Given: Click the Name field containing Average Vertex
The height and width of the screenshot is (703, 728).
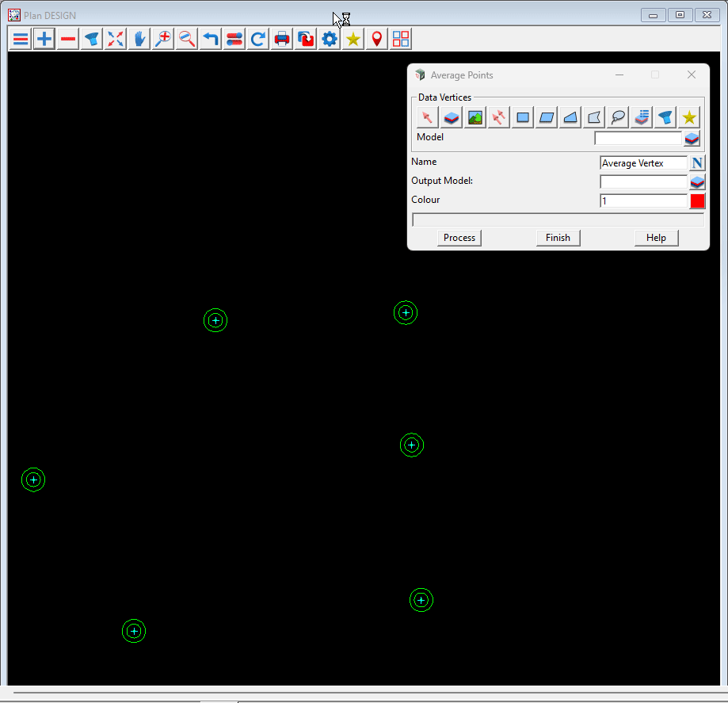Looking at the screenshot, I should point(643,163).
